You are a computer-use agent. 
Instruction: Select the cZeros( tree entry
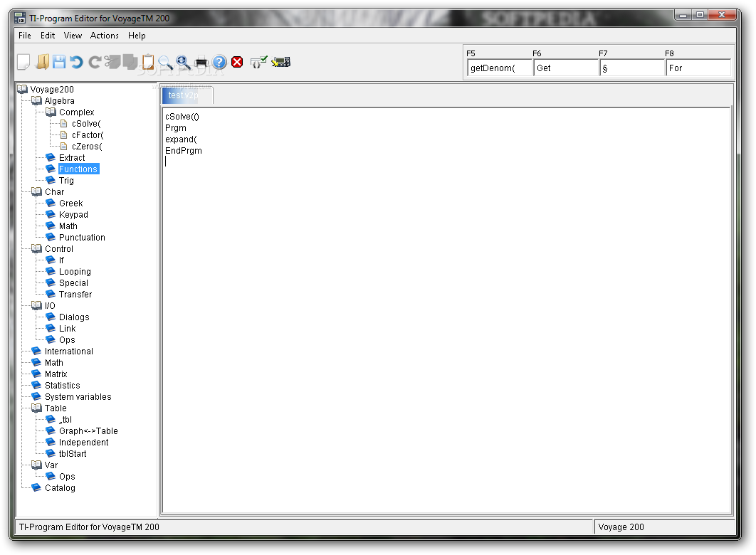(88, 147)
